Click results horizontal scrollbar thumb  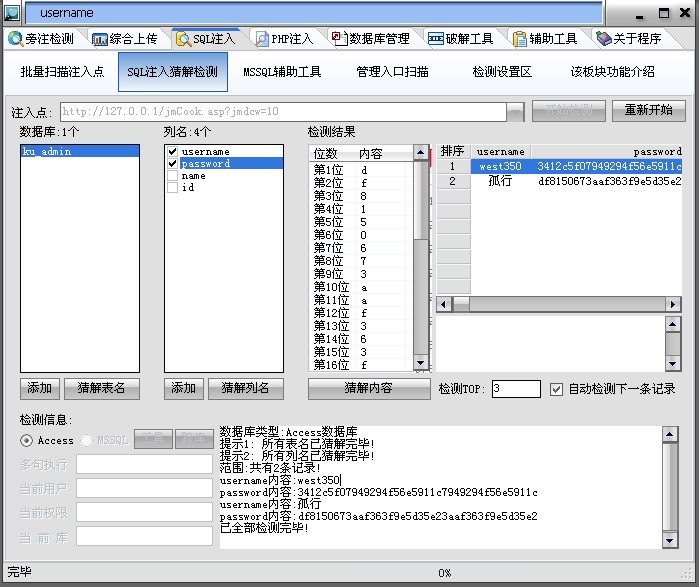461,305
